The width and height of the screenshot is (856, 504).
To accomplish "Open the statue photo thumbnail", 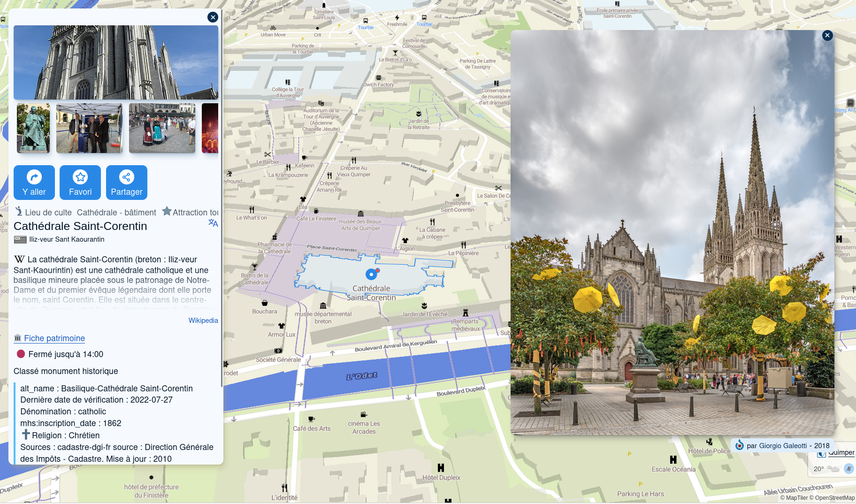I will (x=33, y=128).
